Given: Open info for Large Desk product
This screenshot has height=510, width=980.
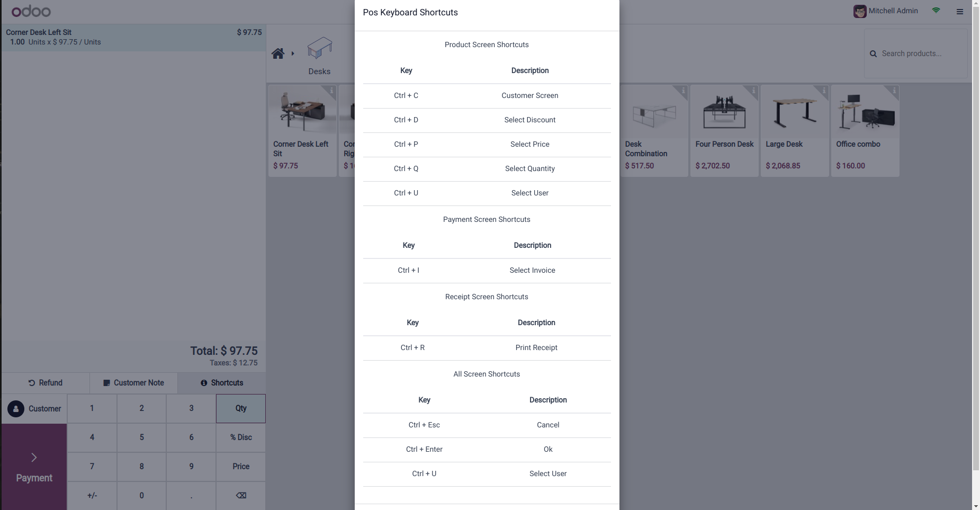Looking at the screenshot, I should [x=824, y=91].
